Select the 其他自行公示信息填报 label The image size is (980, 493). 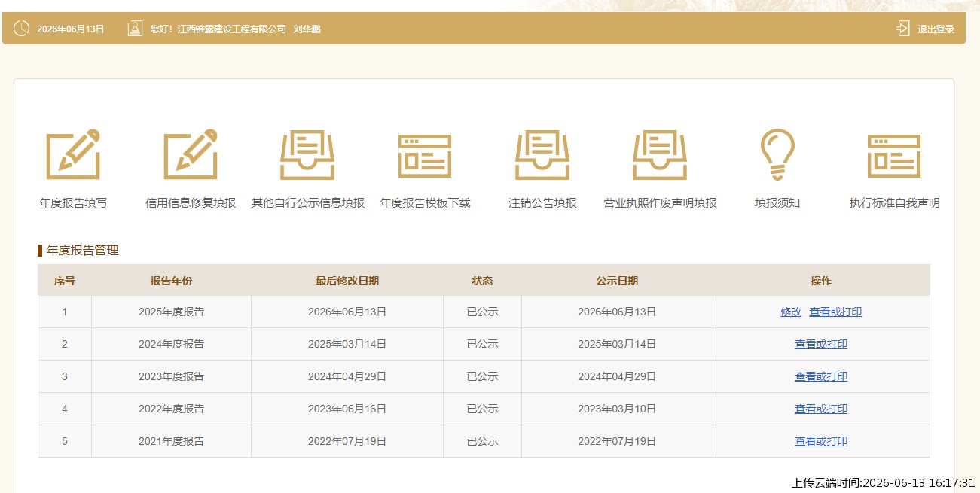click(308, 203)
